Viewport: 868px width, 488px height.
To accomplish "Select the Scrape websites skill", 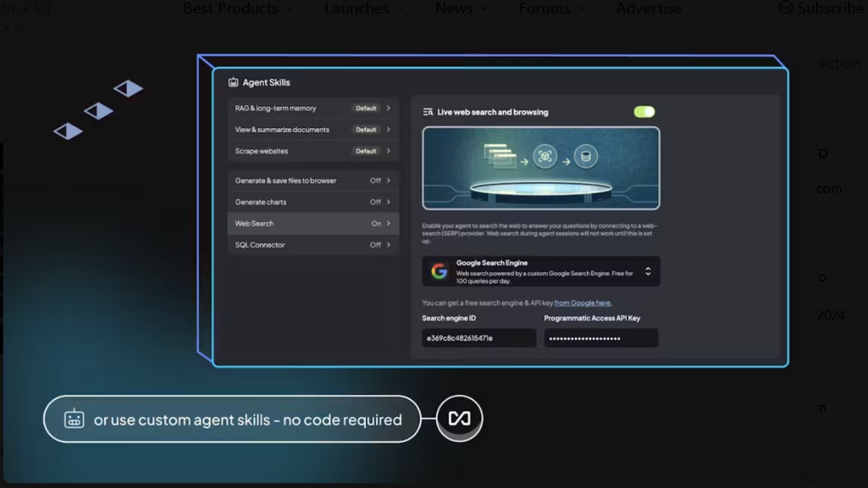I will click(312, 151).
